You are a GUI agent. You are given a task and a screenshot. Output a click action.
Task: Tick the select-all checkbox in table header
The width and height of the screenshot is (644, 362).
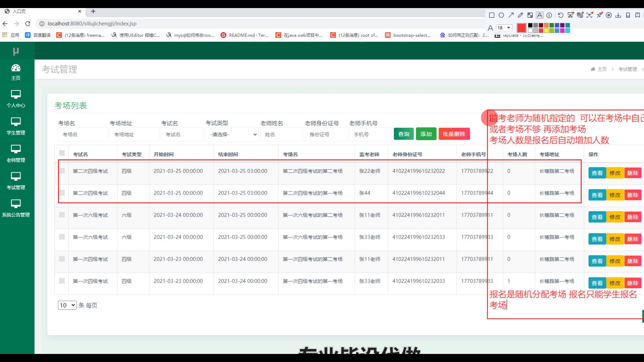[x=62, y=153]
